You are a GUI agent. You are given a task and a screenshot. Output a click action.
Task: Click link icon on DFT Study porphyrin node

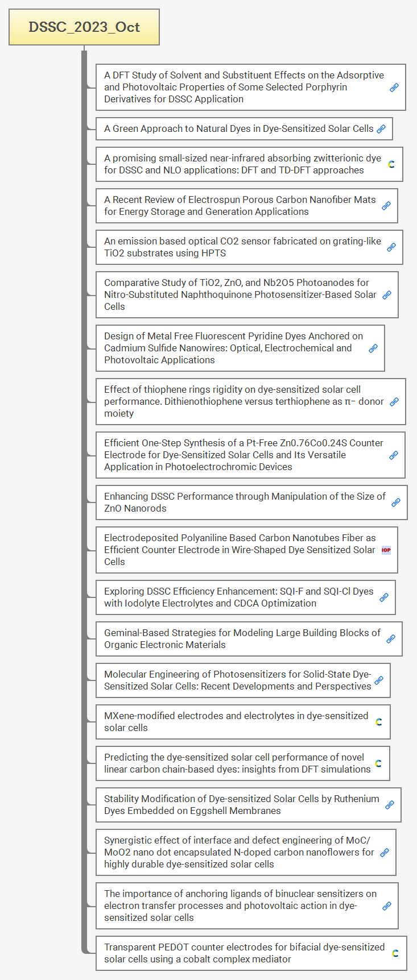(394, 88)
